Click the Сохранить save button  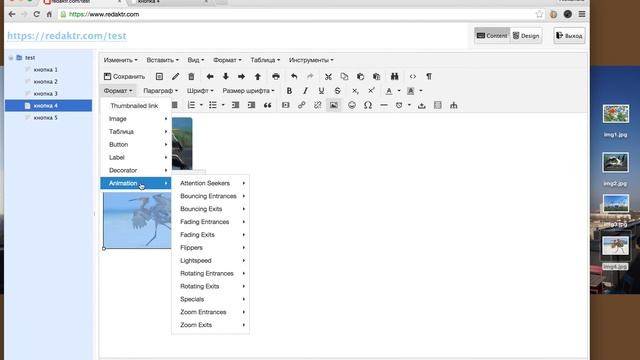click(x=124, y=76)
